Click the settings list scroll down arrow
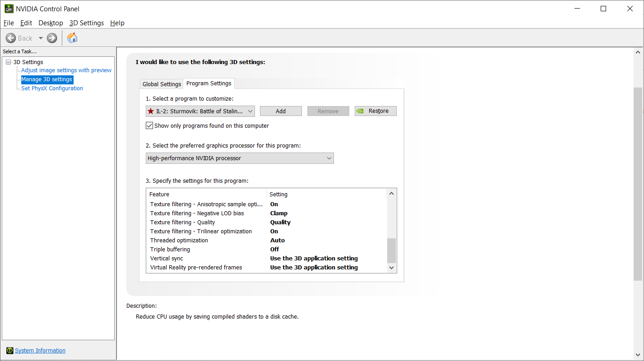The width and height of the screenshot is (644, 361). click(391, 268)
